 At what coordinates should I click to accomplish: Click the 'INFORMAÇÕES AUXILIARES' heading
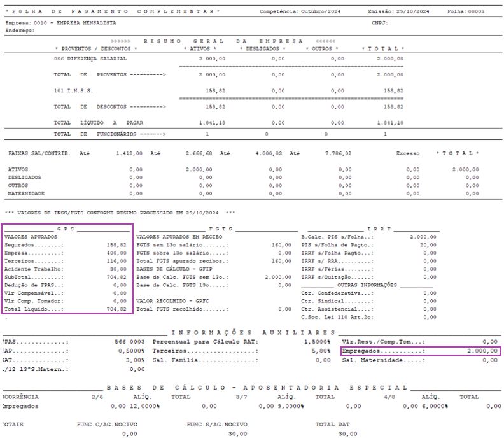[253, 332]
